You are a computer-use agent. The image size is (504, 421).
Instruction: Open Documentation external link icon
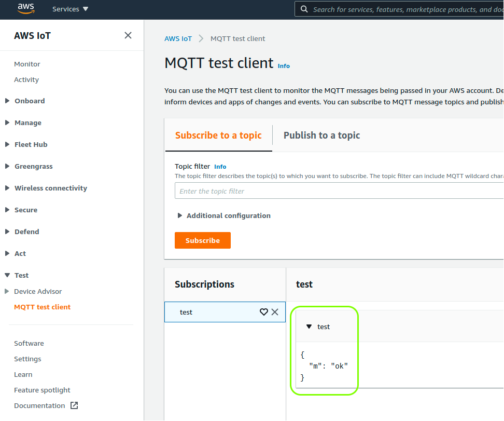click(x=74, y=405)
